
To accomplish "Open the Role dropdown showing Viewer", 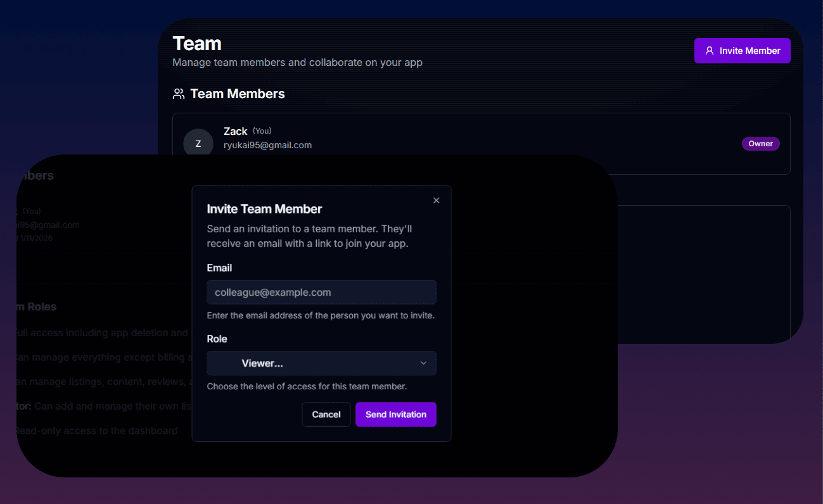I will 321,363.
